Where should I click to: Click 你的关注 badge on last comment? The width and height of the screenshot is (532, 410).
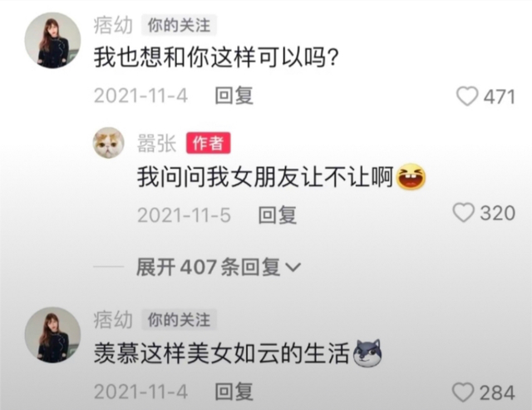179,319
